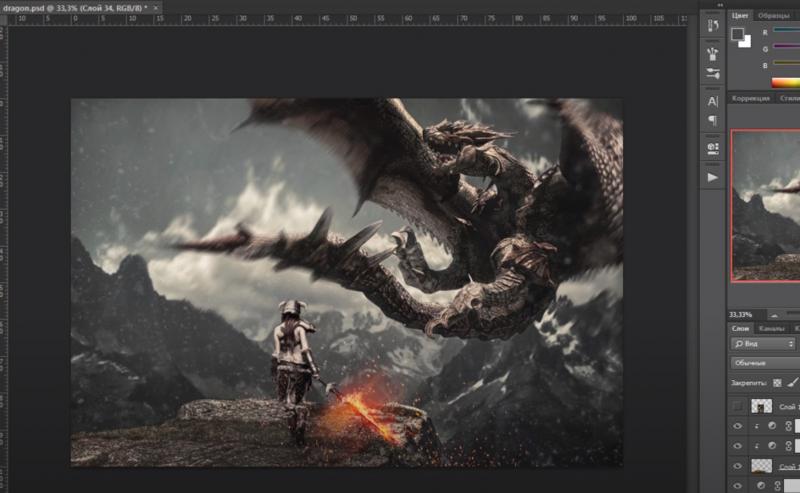800x493 pixels.
Task: Click the Navigator preview thumbnail
Action: [x=766, y=205]
